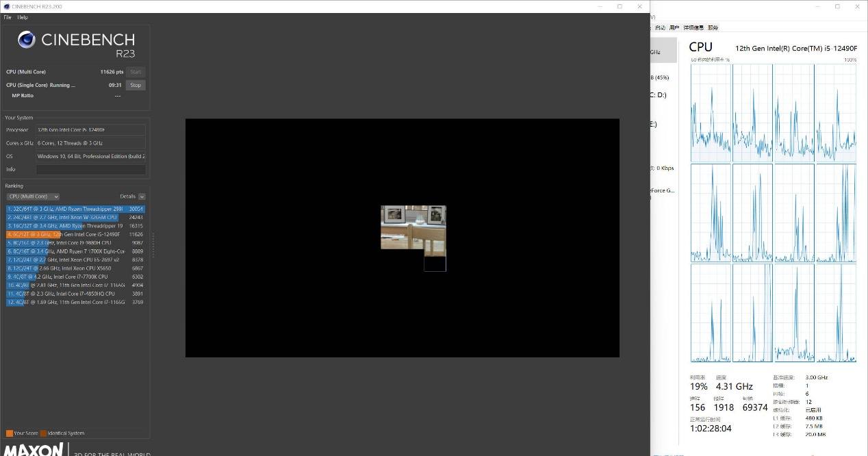This screenshot has height=456, width=868.
Task: Click the first core graph in top row
Action: [711, 113]
